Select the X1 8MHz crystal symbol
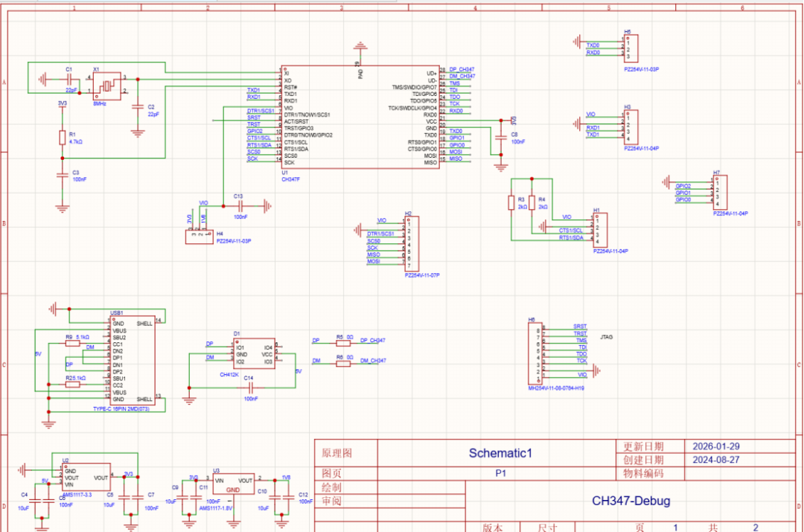Viewport: 804px width, 532px height. tap(106, 86)
